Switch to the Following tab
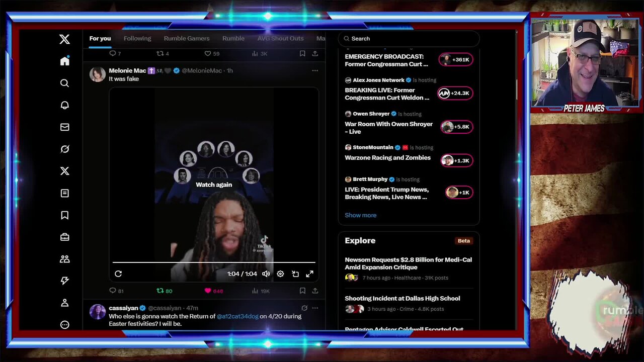Screen dimensions: 644x362 click(x=137, y=38)
